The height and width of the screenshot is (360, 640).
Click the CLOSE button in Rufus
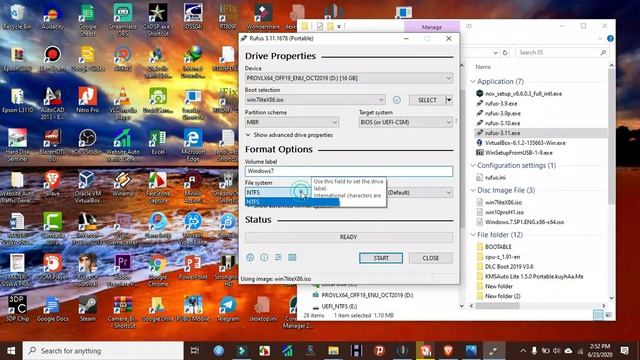click(431, 258)
